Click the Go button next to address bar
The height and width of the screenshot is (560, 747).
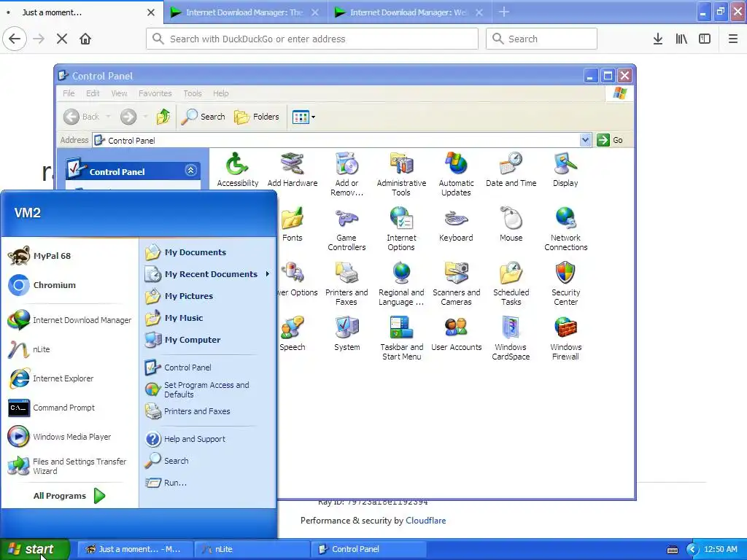point(611,140)
